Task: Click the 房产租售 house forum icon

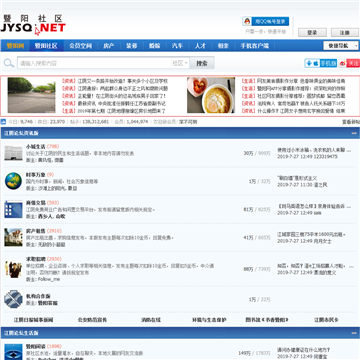Action: [13, 237]
